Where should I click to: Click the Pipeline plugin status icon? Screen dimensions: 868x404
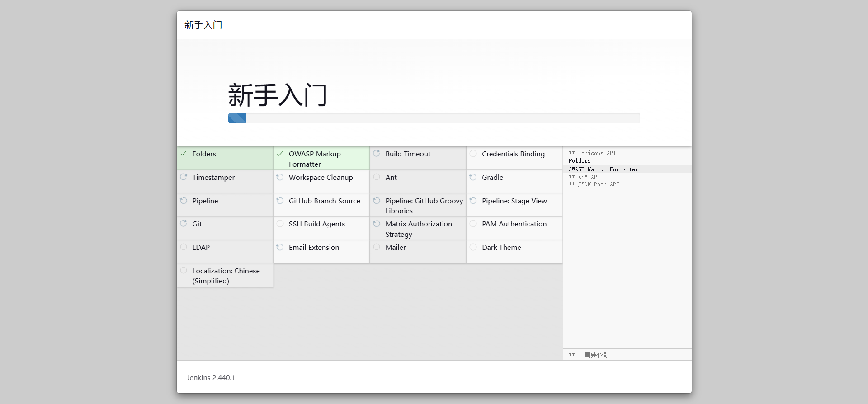tap(184, 201)
